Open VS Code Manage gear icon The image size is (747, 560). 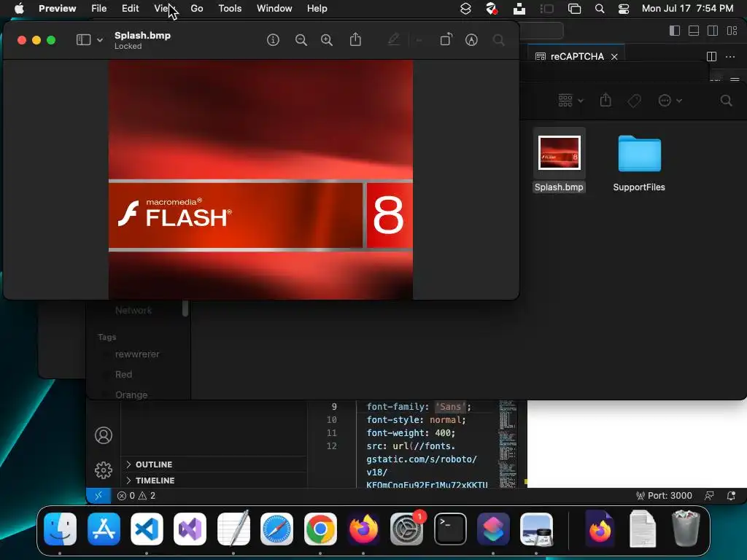tap(104, 470)
